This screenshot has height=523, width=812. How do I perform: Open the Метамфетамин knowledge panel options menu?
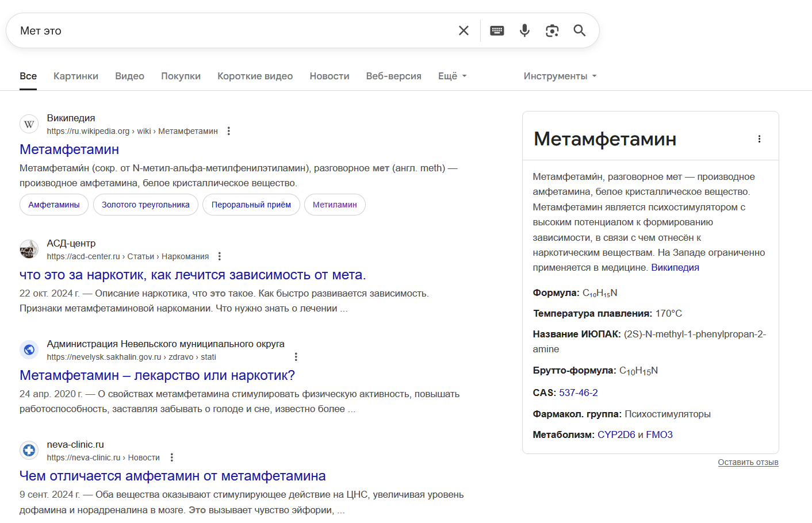tap(760, 139)
